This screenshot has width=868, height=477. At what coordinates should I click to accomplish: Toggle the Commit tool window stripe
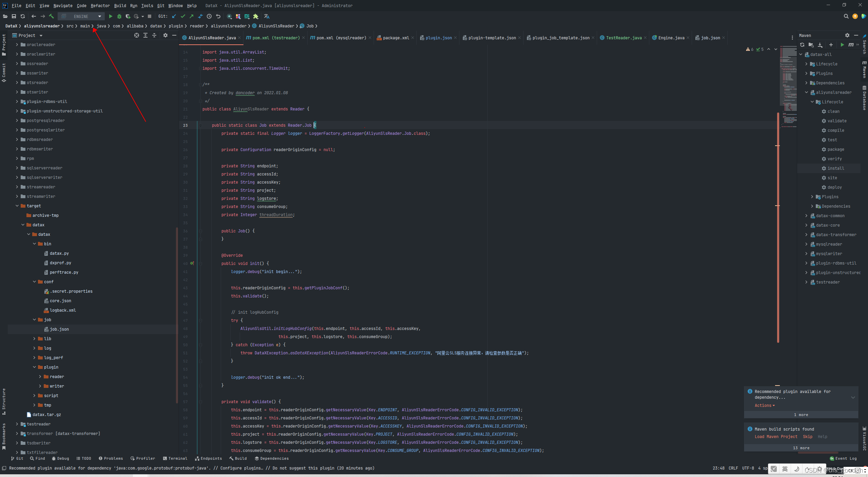coord(4,73)
